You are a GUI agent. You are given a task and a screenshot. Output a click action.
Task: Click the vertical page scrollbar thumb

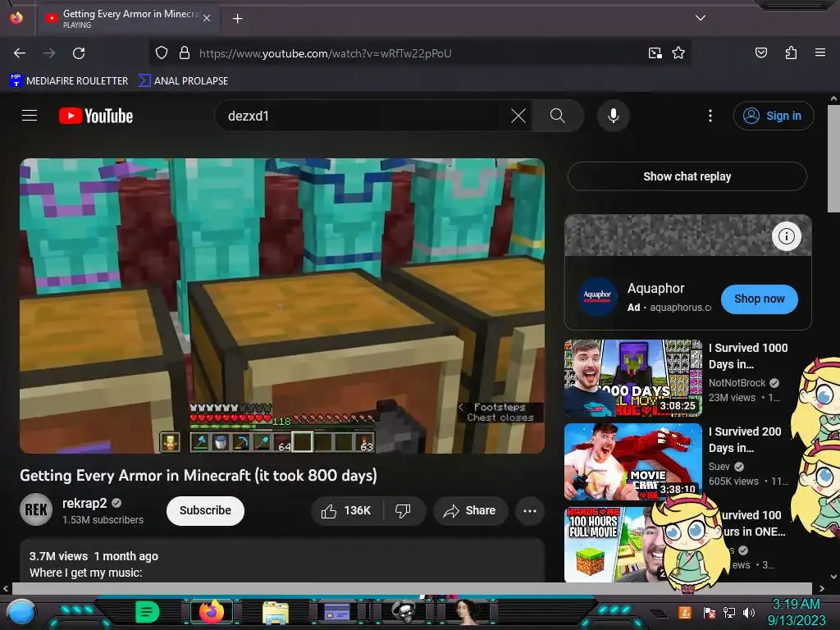[x=833, y=158]
